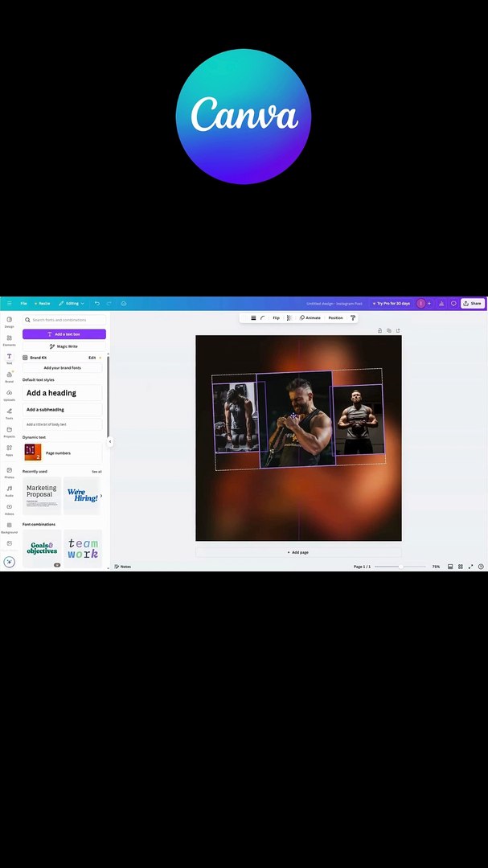The width and height of the screenshot is (488, 868).
Task: Rename the Untitled design title
Action: [x=334, y=303]
